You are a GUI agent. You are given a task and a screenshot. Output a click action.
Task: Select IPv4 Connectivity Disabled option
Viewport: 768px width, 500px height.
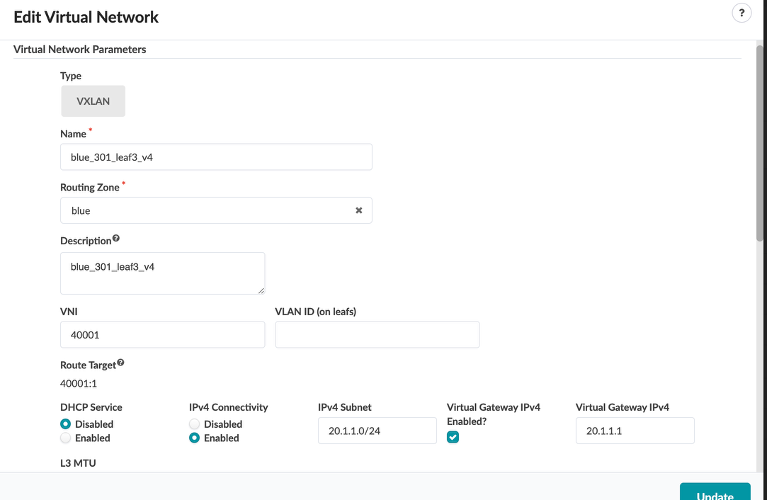195,424
